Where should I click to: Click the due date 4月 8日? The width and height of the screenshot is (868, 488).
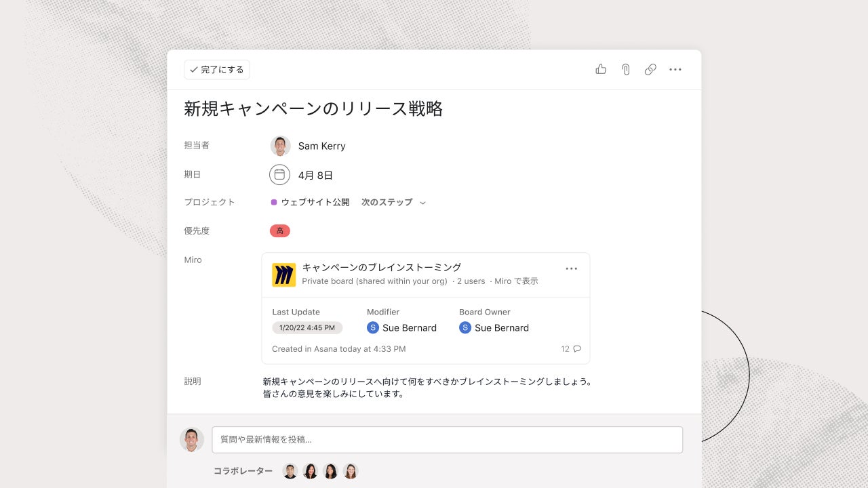tap(316, 176)
